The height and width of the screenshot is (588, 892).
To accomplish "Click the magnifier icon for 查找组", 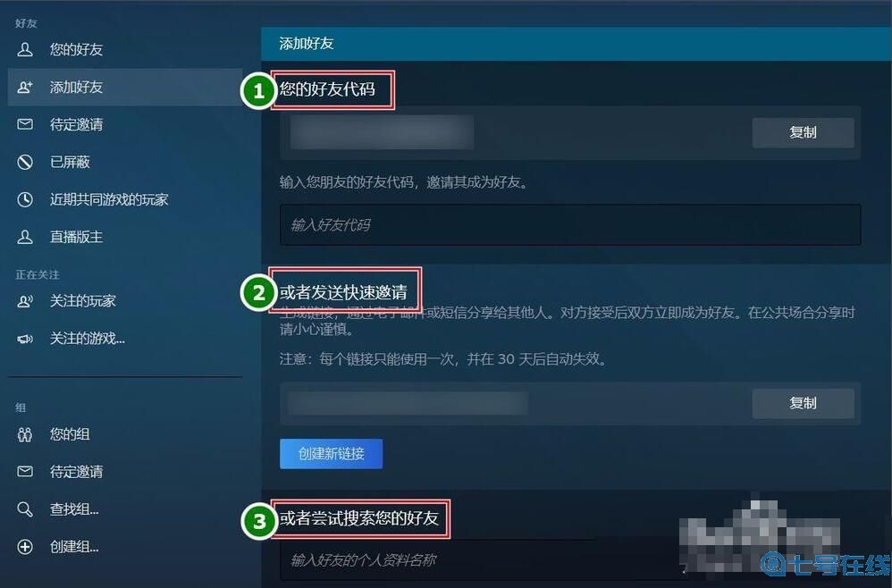I will tap(25, 509).
